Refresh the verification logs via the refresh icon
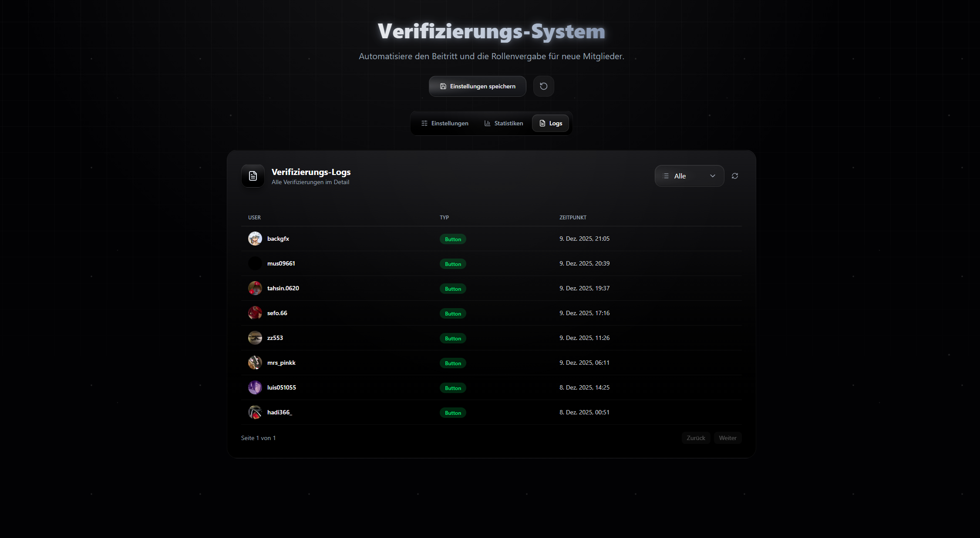This screenshot has height=538, width=980. pos(734,176)
